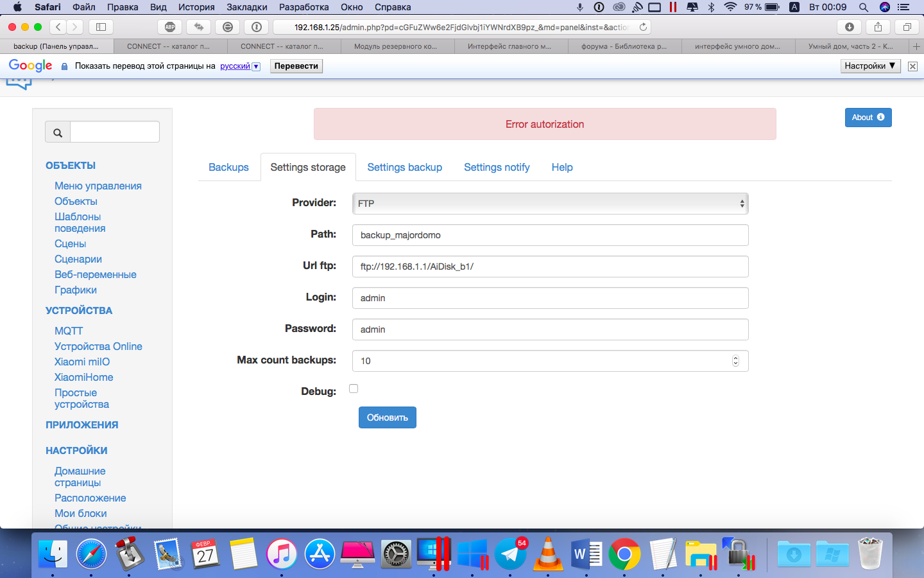Click the AdBlock extension icon in toolbar
This screenshot has height=578, width=924.
click(x=170, y=27)
